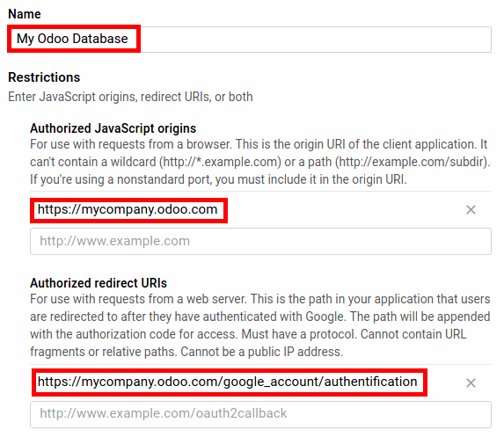Click the Restrictions section heading
Image resolution: width=504 pixels, height=437 pixels.
point(44,77)
